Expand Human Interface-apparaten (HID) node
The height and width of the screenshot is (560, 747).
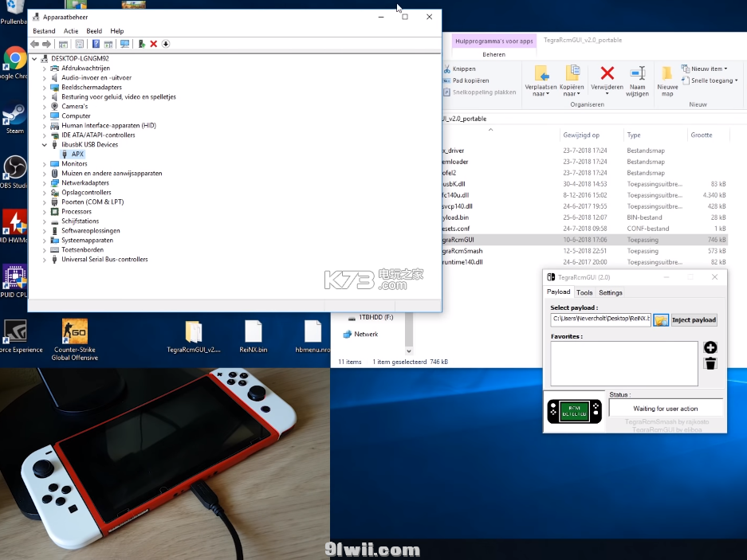(45, 126)
